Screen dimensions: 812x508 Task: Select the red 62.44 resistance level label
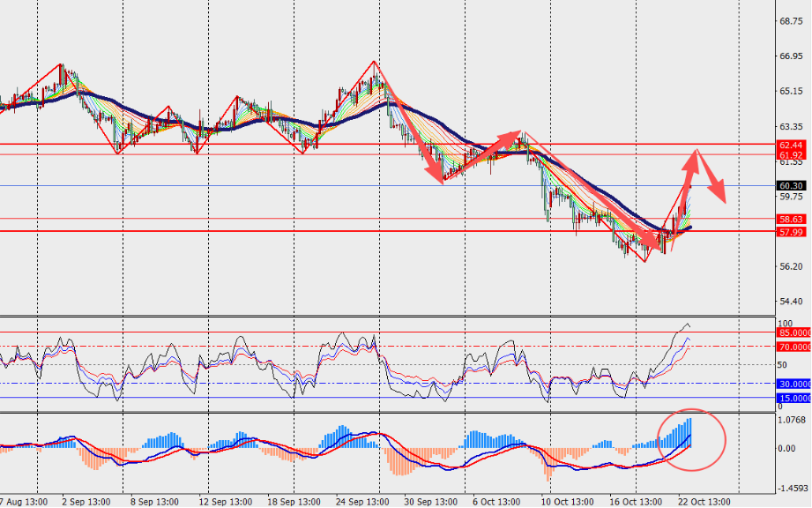pos(791,144)
